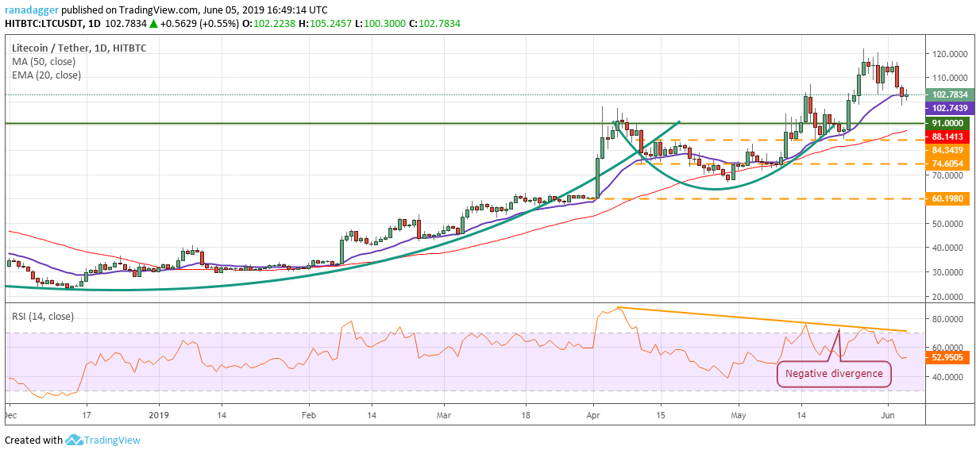980x454 pixels.
Task: Click the Negative divergence callout box
Action: 834,374
